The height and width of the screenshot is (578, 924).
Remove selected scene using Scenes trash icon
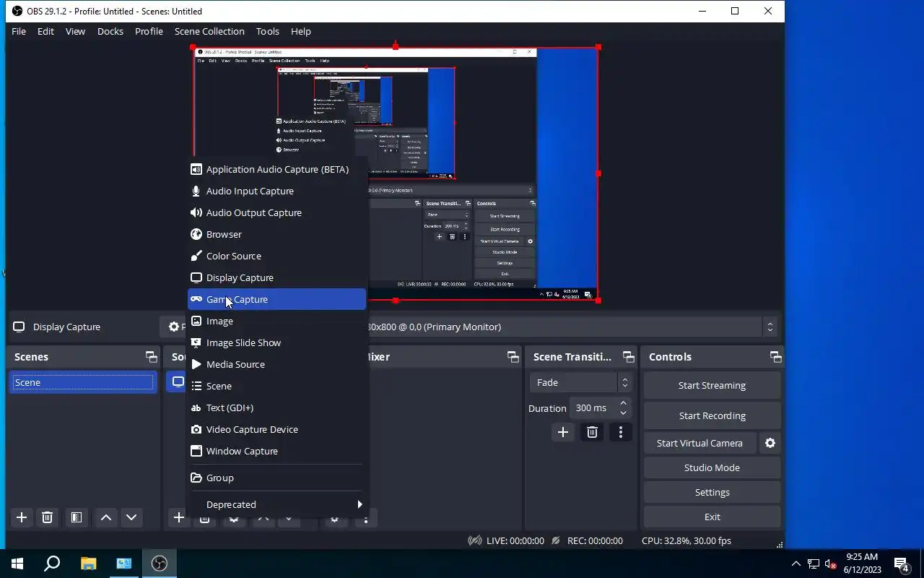tap(47, 517)
